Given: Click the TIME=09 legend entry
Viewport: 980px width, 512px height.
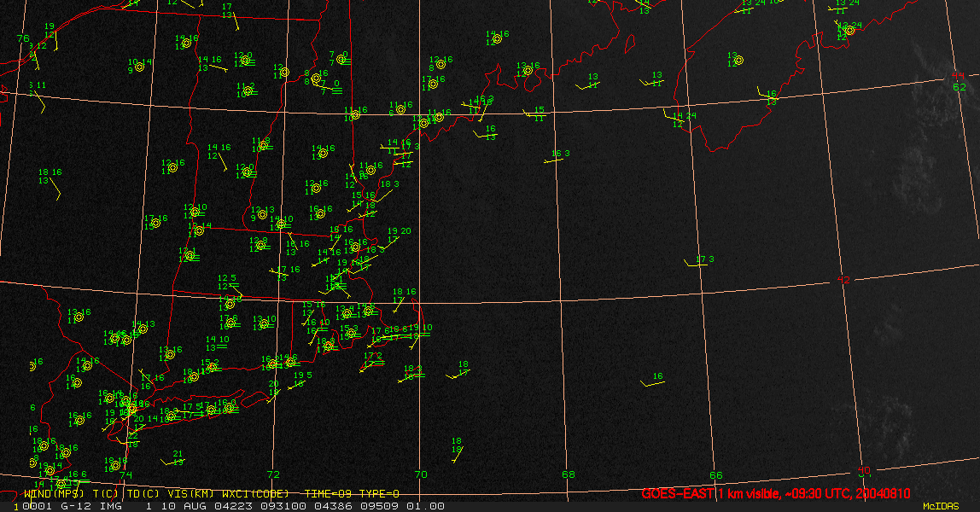Looking at the screenshot, I should (x=328, y=494).
